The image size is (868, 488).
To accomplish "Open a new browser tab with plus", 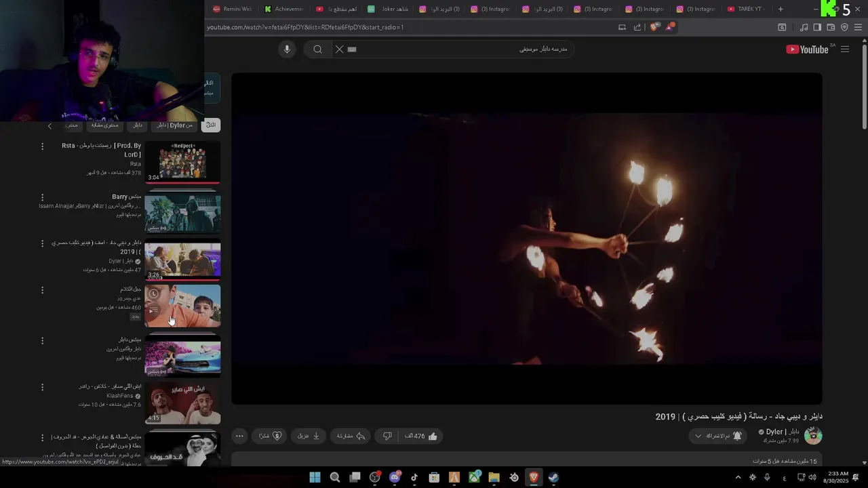I will point(781,9).
